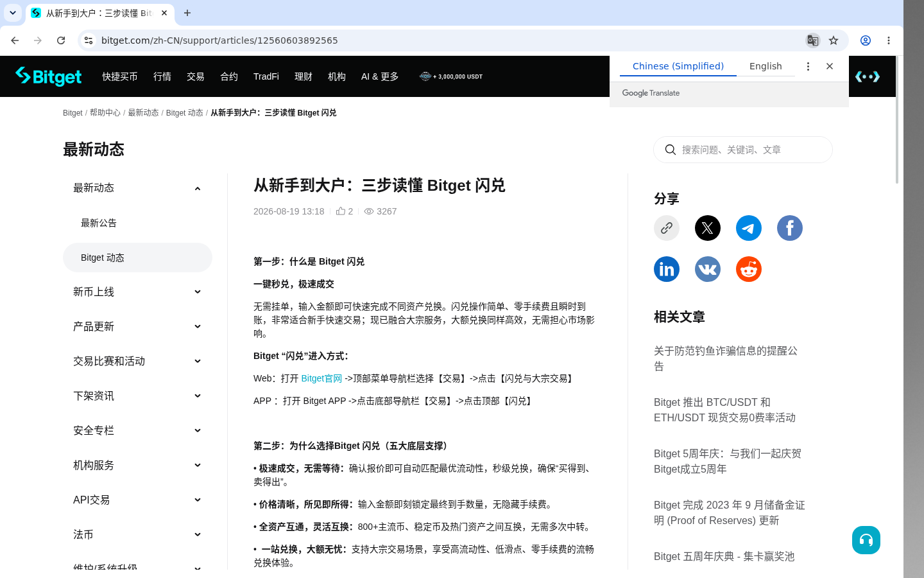This screenshot has height=578, width=924.
Task: Open AI & 更多 in top navigation
Action: click(380, 76)
